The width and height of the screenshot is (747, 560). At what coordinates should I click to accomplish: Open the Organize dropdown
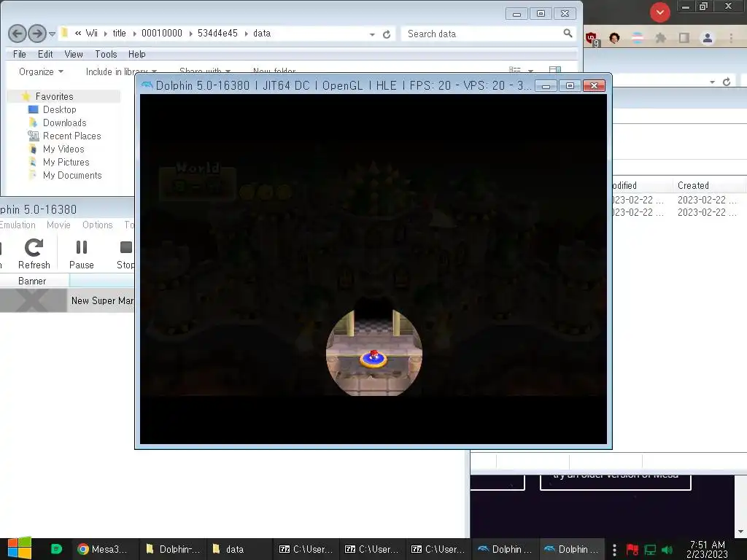(41, 71)
